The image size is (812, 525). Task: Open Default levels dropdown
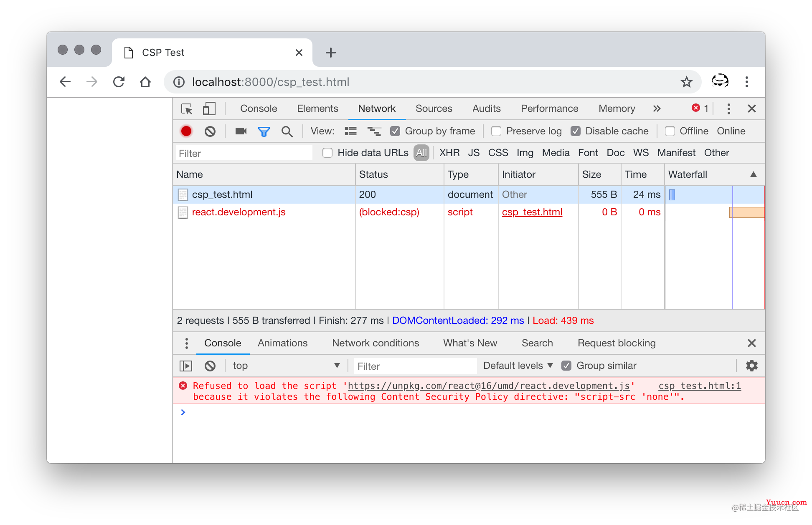coord(518,366)
